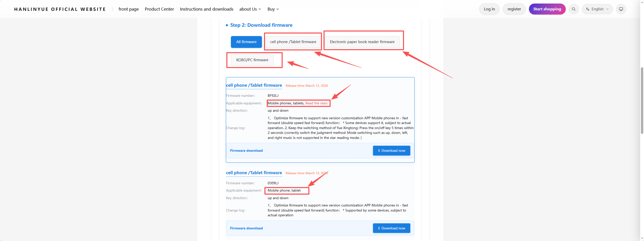644x241 pixels.
Task: Download firmware BF92LJ now
Action: (391, 150)
